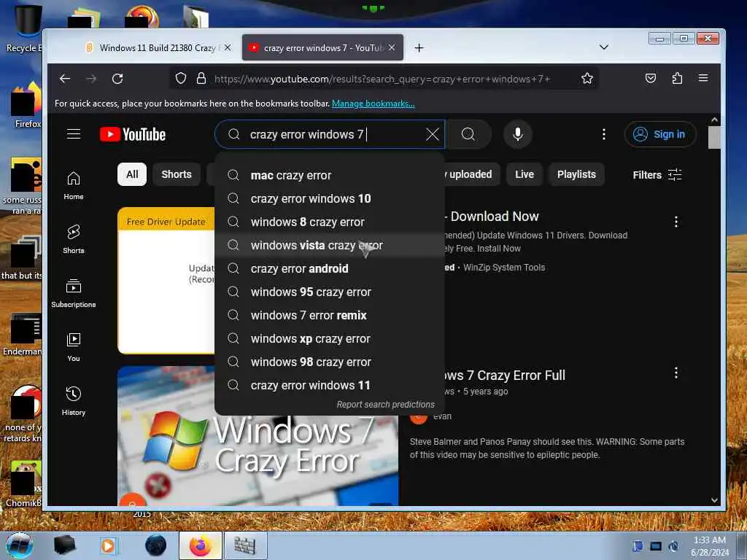Choose suggestion windows 7 error remix
Image resolution: width=747 pixels, height=560 pixels.
click(x=330, y=315)
